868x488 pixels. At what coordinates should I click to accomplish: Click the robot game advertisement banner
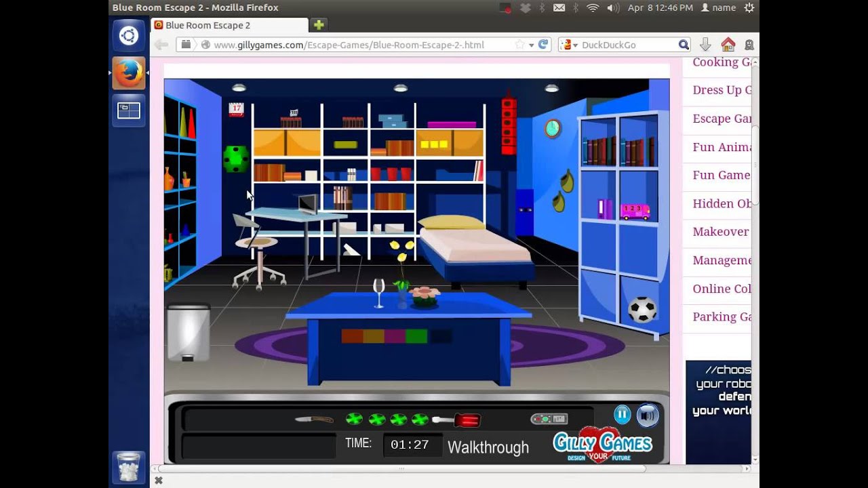(x=718, y=412)
